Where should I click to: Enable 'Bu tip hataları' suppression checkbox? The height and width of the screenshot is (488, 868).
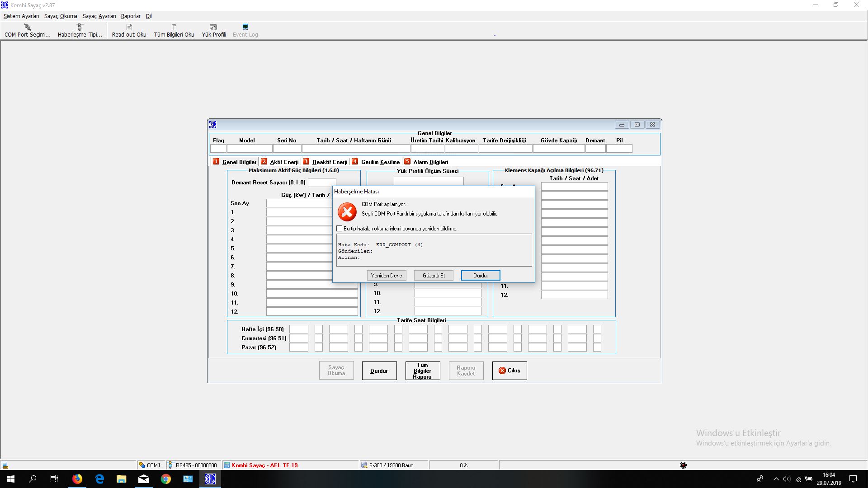[340, 229]
